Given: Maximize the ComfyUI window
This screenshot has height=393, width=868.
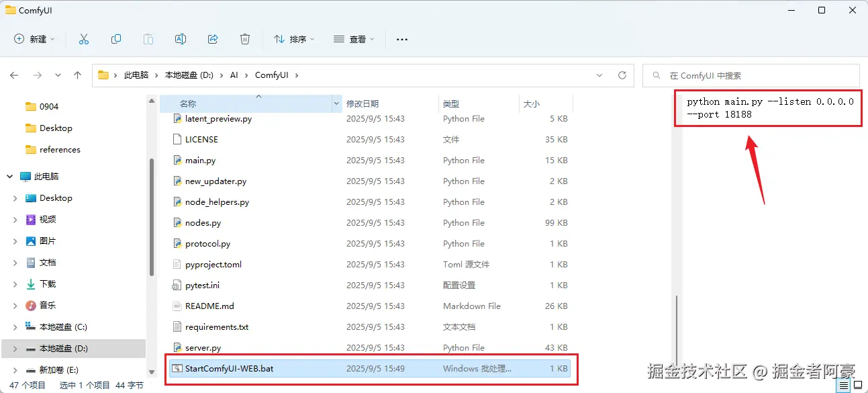Looking at the screenshot, I should tap(822, 10).
